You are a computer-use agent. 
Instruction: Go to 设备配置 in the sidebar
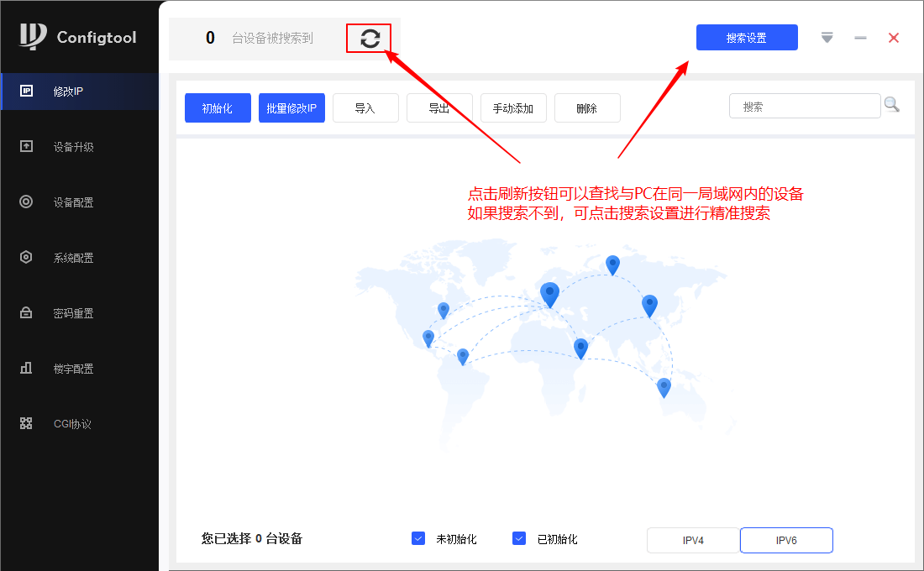(x=80, y=202)
